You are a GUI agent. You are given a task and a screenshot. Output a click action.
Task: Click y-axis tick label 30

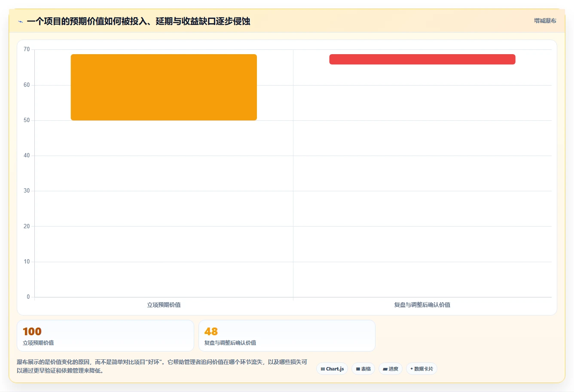(27, 191)
